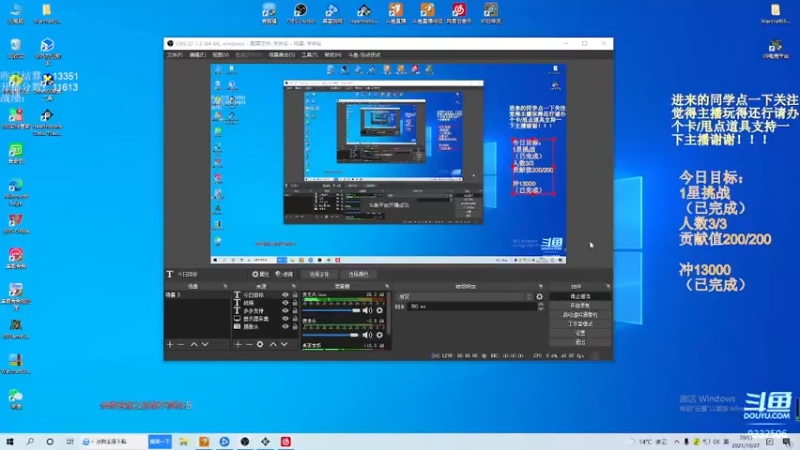The image size is (800, 450).
Task: Toggle lock on second text source
Action: [295, 303]
